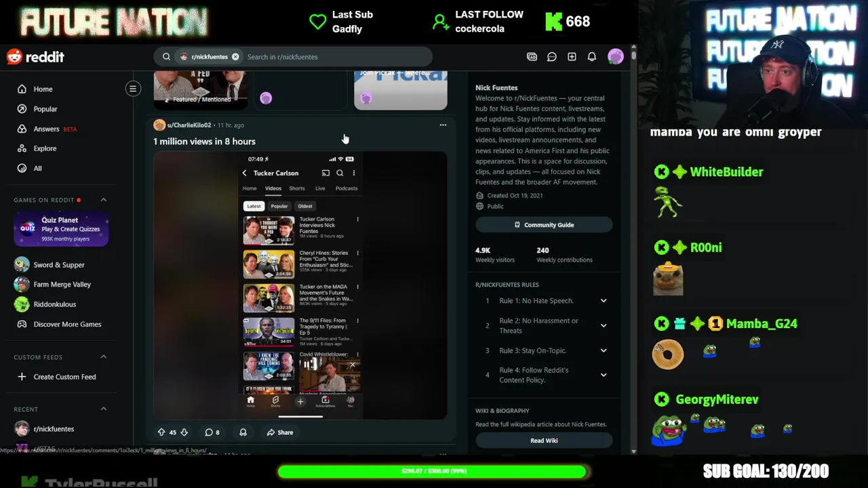Viewport: 868px width, 488px height.
Task: Open the Reddit logo home link
Action: coord(35,57)
